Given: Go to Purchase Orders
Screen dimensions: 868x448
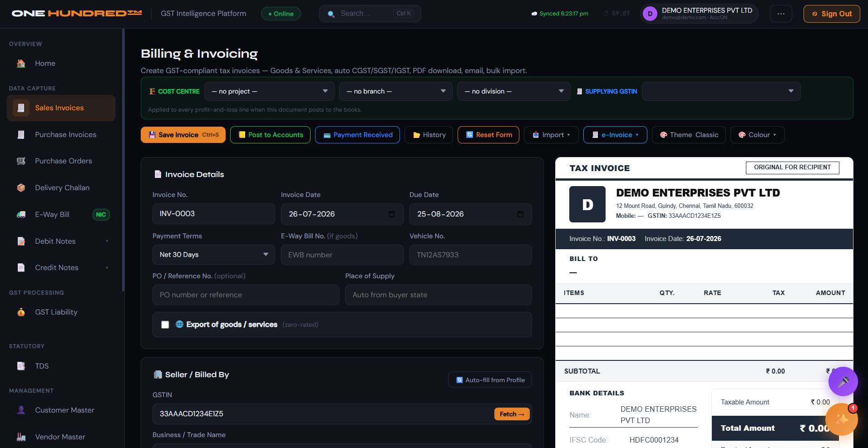Looking at the screenshot, I should (x=61, y=161).
